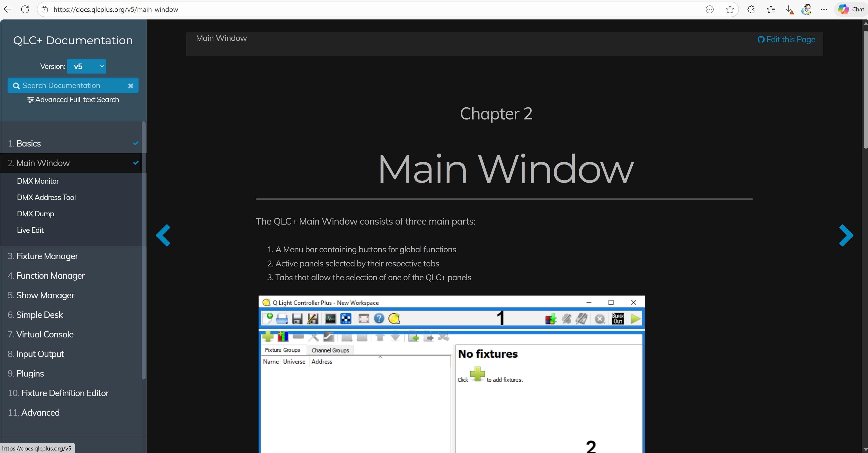Open browser settings three-dots menu

point(824,9)
